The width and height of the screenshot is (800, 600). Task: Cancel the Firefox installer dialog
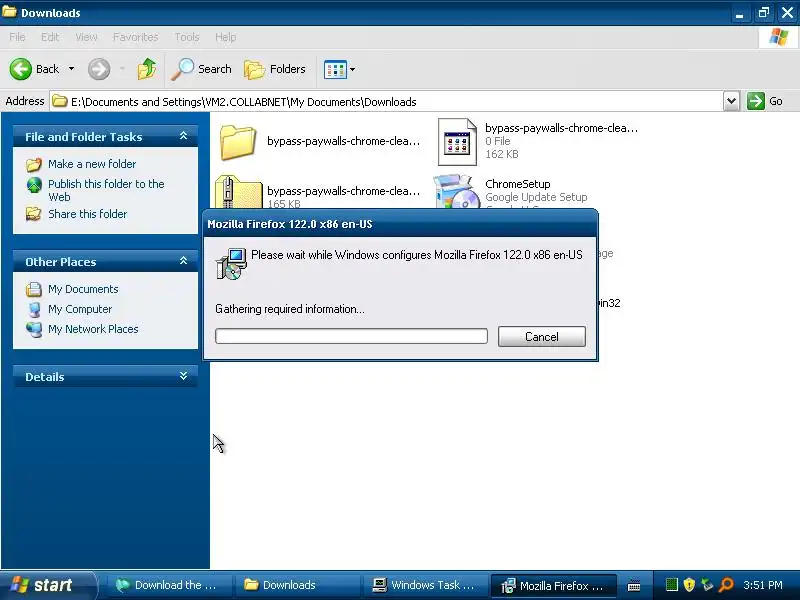click(x=541, y=337)
